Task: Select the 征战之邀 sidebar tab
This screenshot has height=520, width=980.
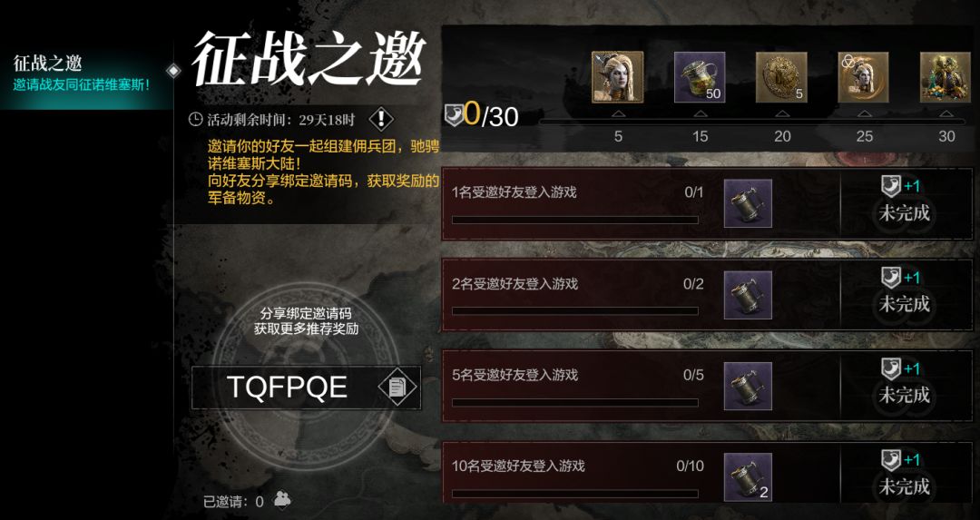Action: (x=86, y=74)
